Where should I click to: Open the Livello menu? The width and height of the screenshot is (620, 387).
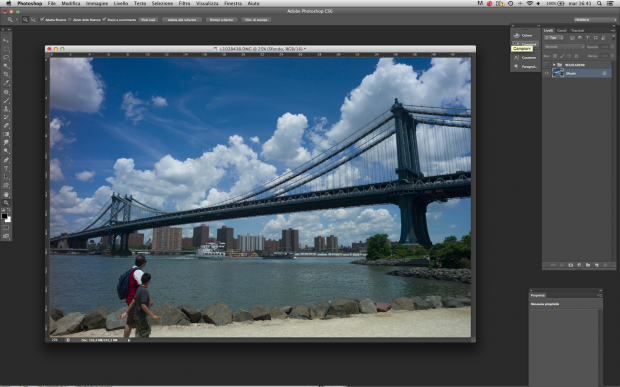point(121,3)
